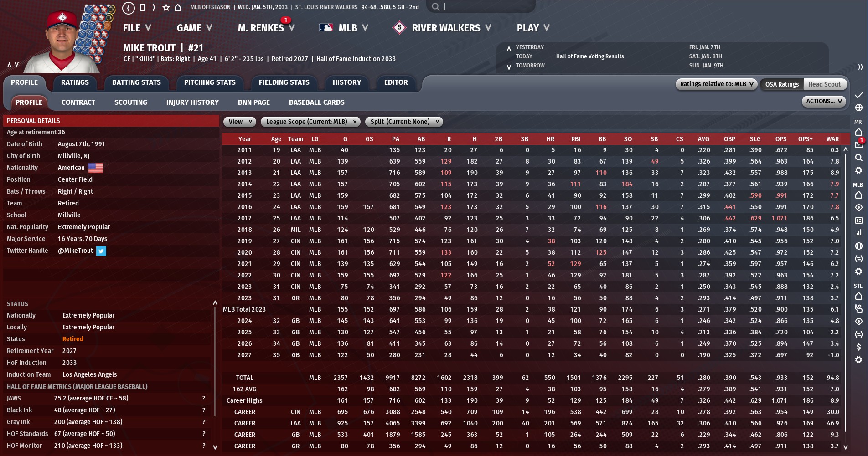The width and height of the screenshot is (868, 456).
Task: Click the dollar sign finances icon
Action: click(x=858, y=347)
